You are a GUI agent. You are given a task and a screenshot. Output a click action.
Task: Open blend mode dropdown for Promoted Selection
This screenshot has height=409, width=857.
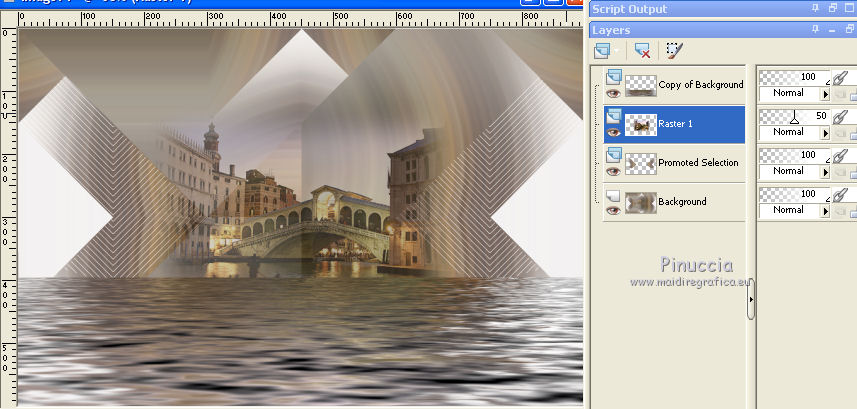coord(825,171)
